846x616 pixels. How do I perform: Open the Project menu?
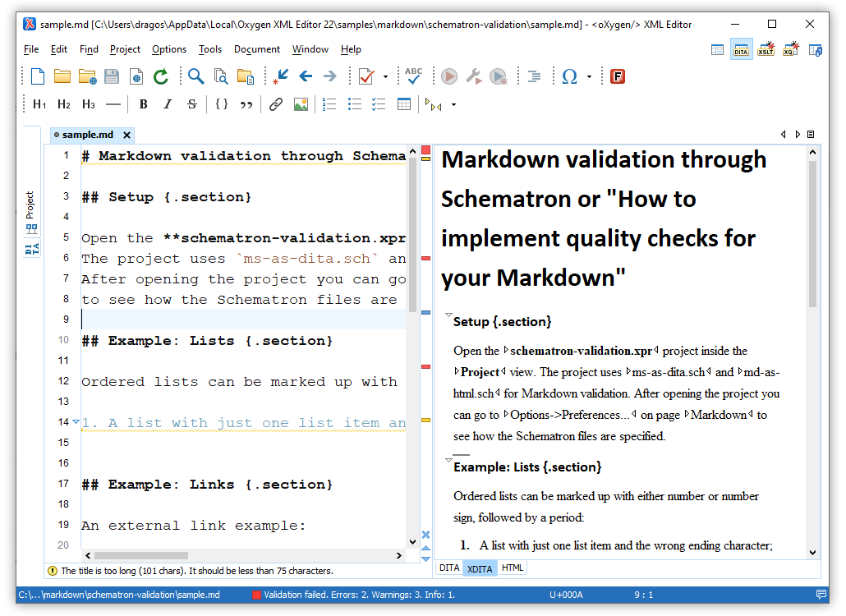[125, 49]
